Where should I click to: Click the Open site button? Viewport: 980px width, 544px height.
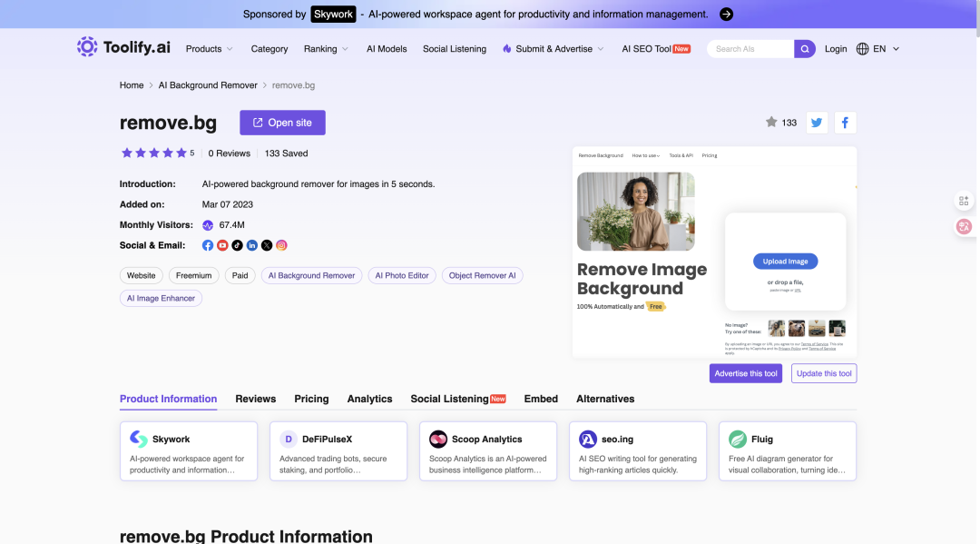click(x=282, y=123)
